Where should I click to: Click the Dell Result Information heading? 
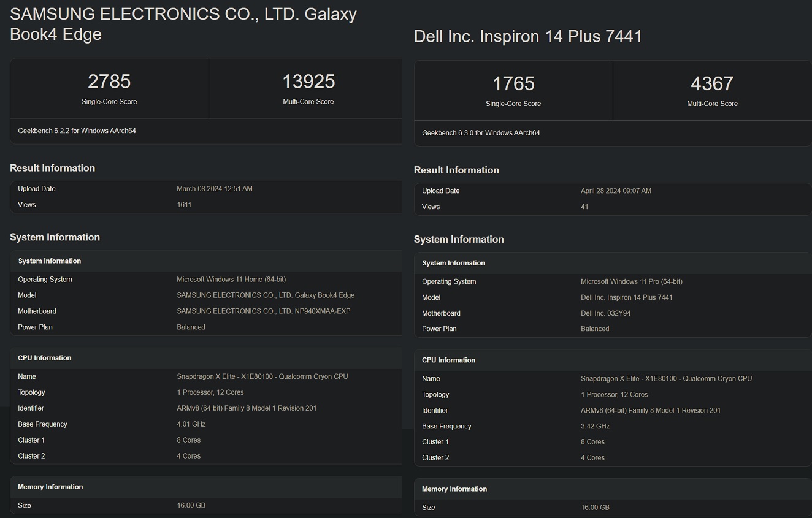point(456,170)
